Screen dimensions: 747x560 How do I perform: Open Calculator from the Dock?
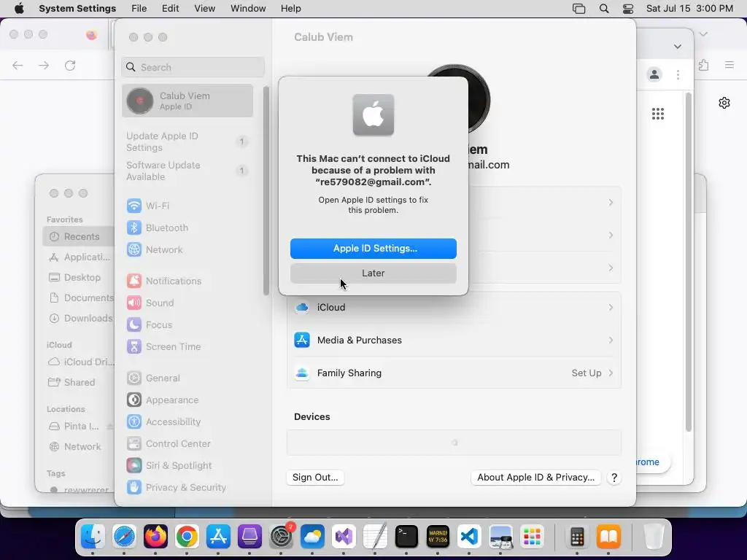pos(577,537)
